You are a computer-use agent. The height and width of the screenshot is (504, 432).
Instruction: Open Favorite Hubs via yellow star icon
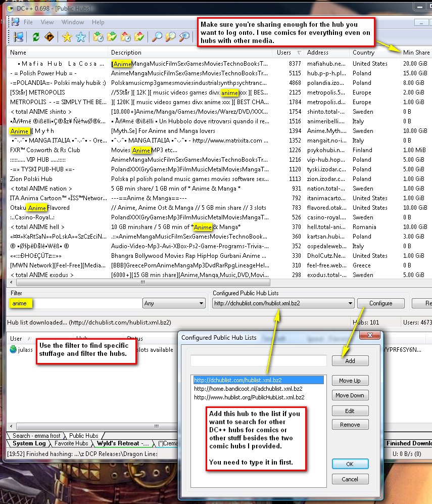[67, 36]
